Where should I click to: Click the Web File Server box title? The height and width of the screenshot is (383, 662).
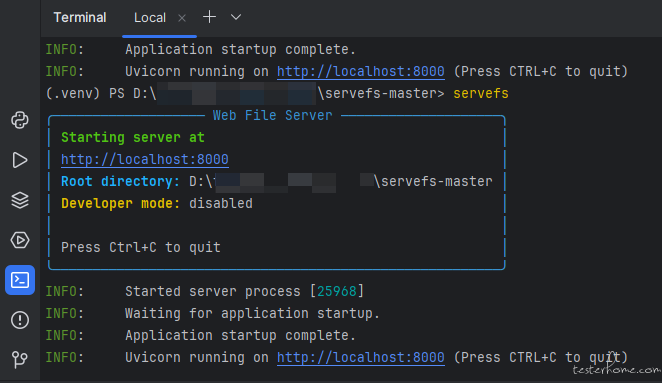272,115
